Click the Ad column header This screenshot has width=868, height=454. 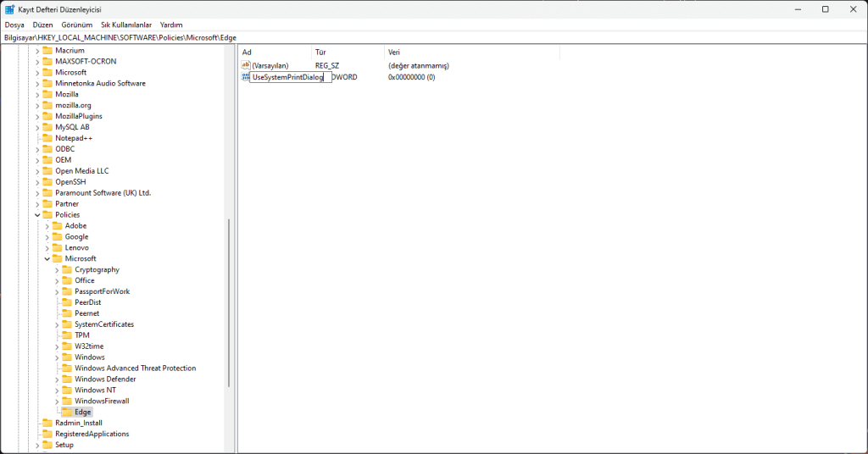click(275, 53)
